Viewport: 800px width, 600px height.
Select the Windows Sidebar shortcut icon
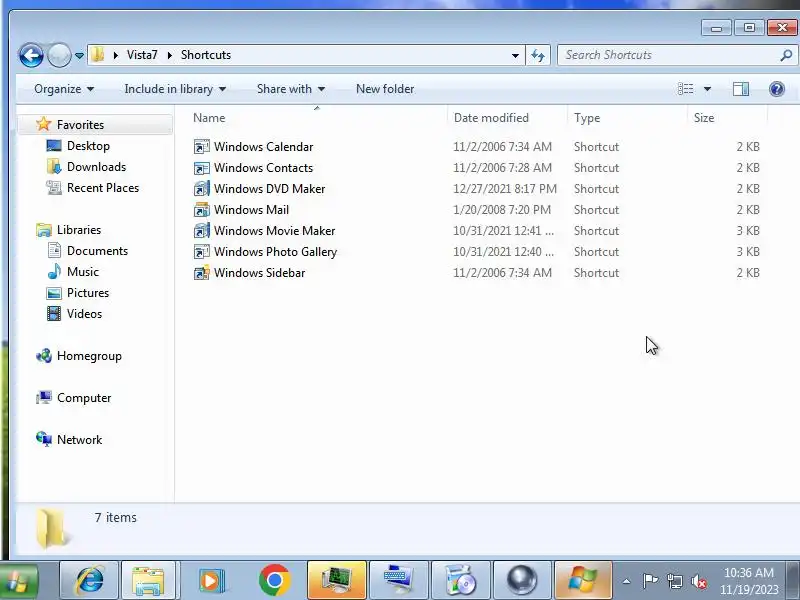[x=202, y=272]
